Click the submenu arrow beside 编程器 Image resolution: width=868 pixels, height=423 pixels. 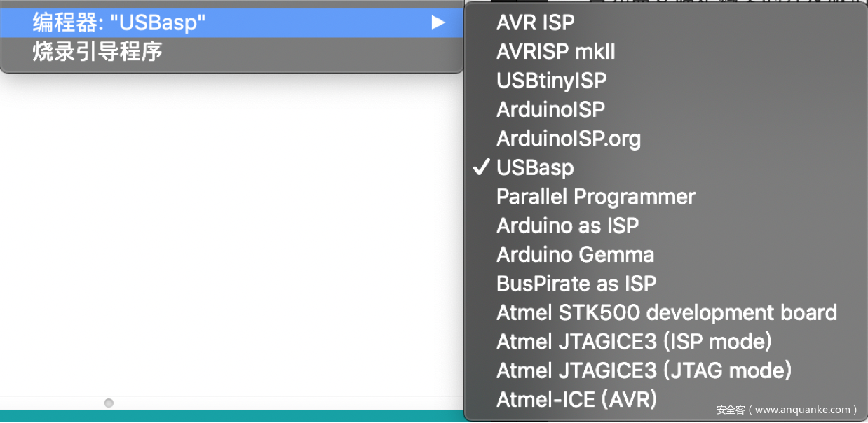click(438, 22)
